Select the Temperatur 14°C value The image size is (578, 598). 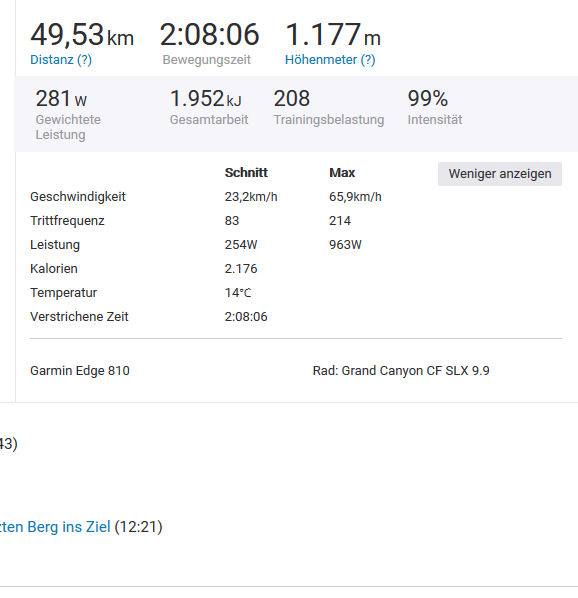(238, 293)
